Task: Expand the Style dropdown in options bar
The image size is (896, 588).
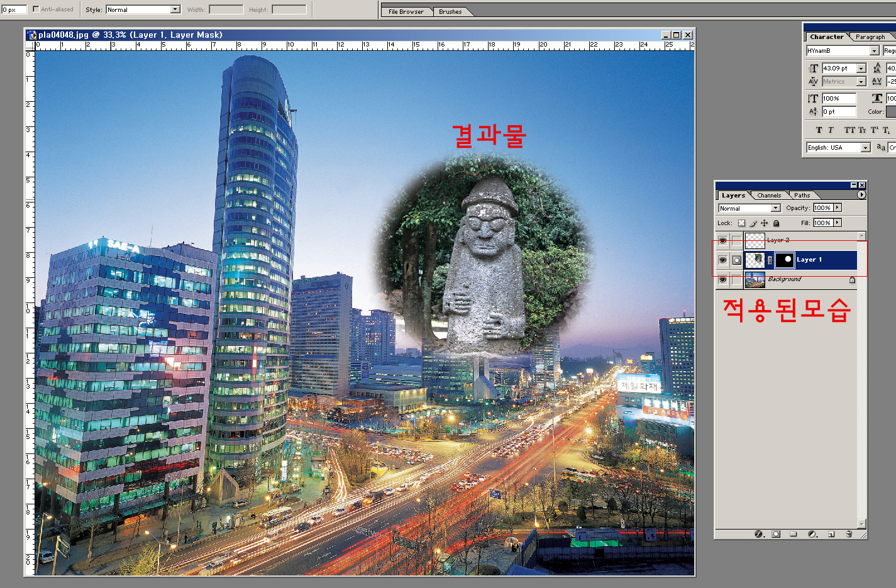Action: coord(175,9)
